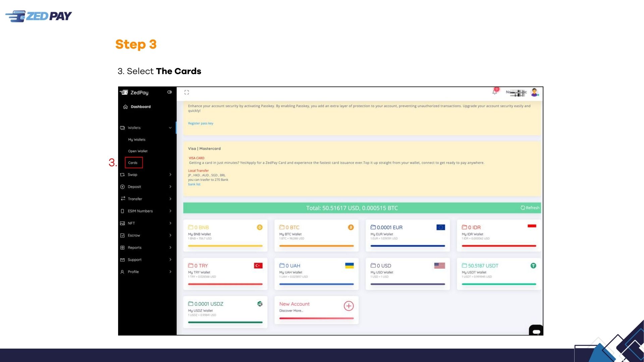Viewport: 644px width, 362px height.
Task: Click the NFT image icon
Action: (122, 223)
